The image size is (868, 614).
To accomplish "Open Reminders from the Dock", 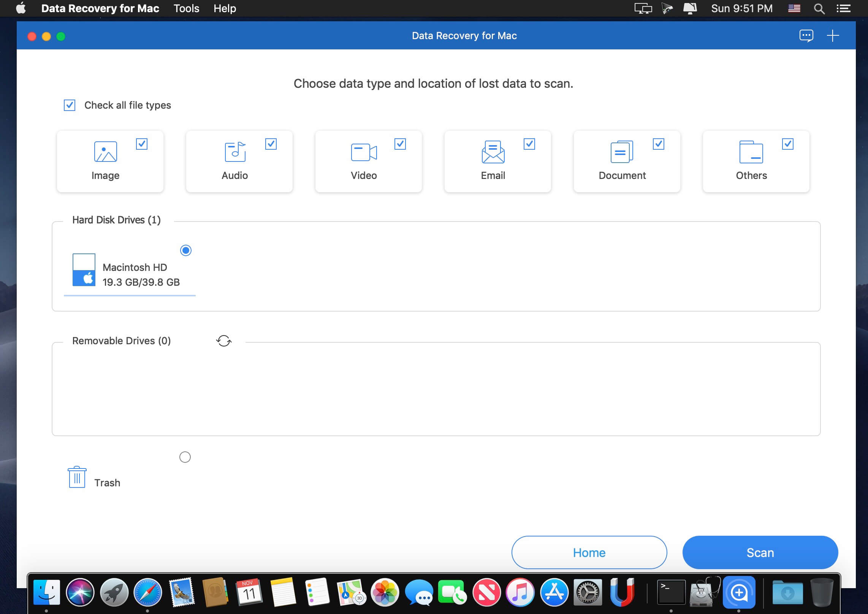I will [317, 592].
